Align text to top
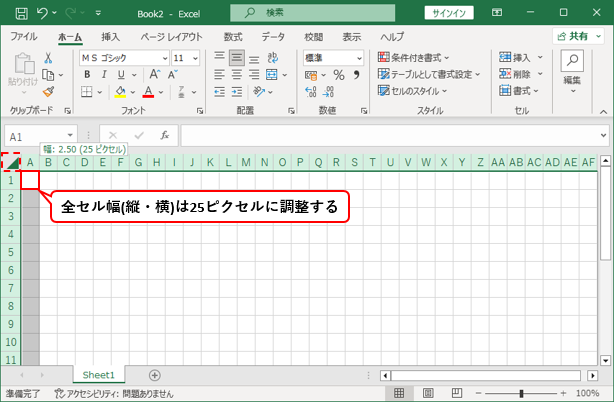The height and width of the screenshot is (402, 614). (x=219, y=58)
